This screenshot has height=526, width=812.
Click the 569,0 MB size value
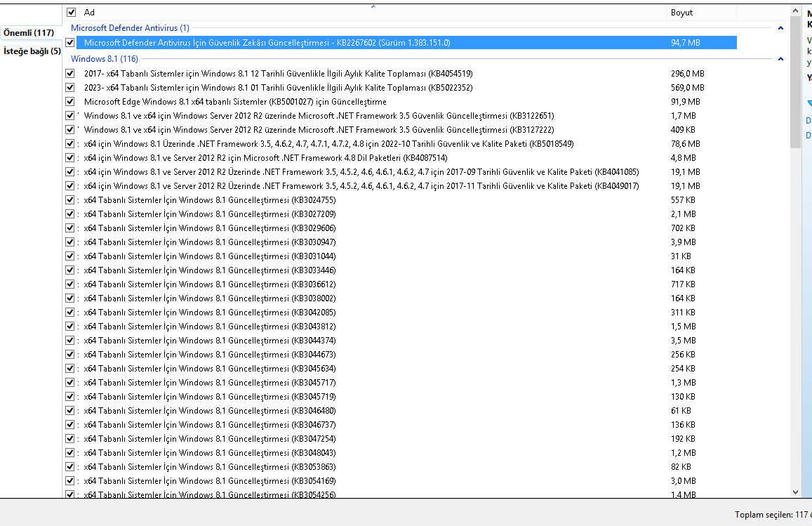pyautogui.click(x=688, y=88)
